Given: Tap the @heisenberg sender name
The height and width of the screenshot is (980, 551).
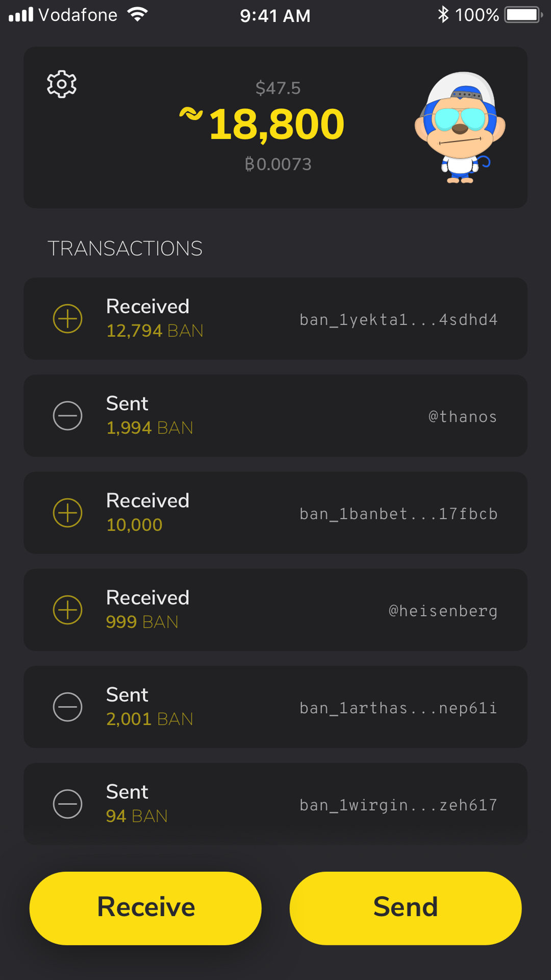Looking at the screenshot, I should [443, 611].
